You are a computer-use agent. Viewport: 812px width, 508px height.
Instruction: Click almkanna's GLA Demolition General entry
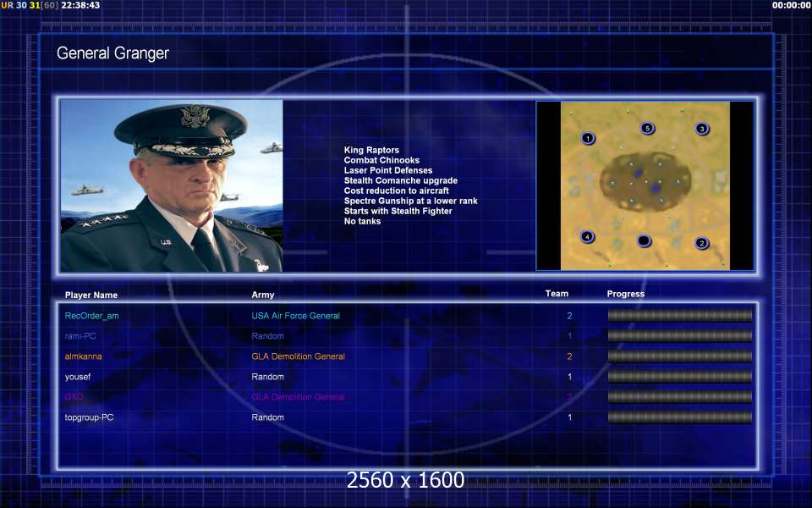[299, 356]
